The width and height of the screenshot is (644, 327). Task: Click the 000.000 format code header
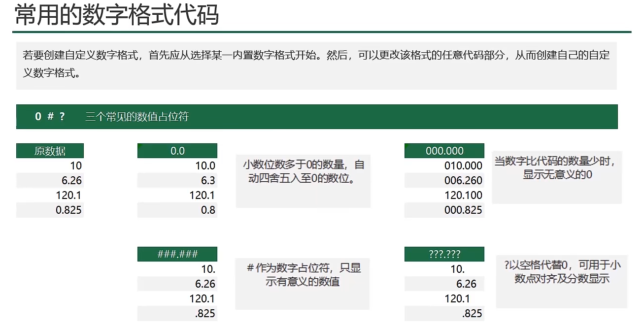click(444, 151)
